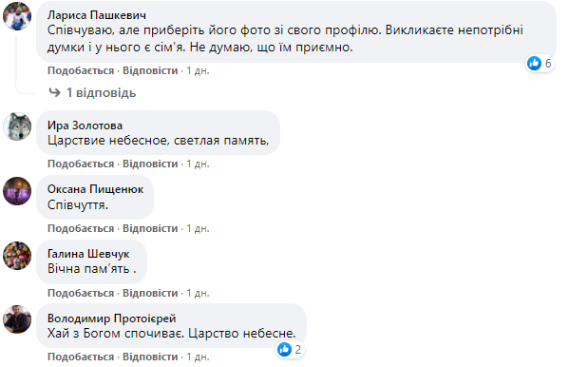The height and width of the screenshot is (367, 588).
Task: Reply to Володимир Протоієрей's comment
Action: tap(150, 357)
